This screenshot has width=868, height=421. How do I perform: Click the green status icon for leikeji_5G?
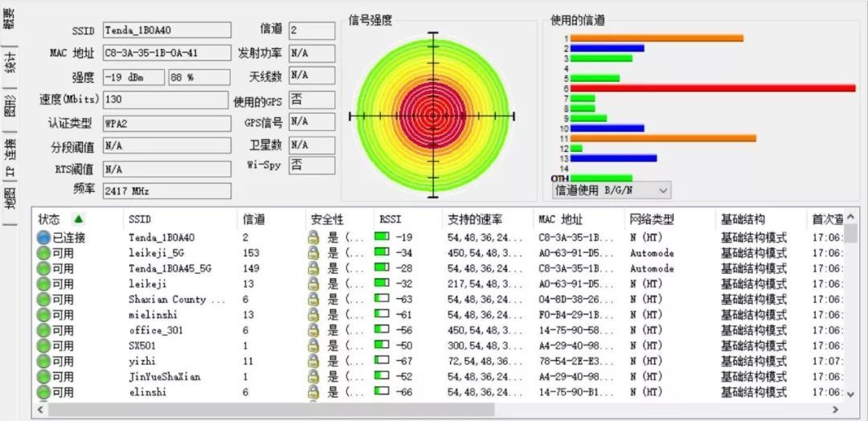[x=43, y=253]
